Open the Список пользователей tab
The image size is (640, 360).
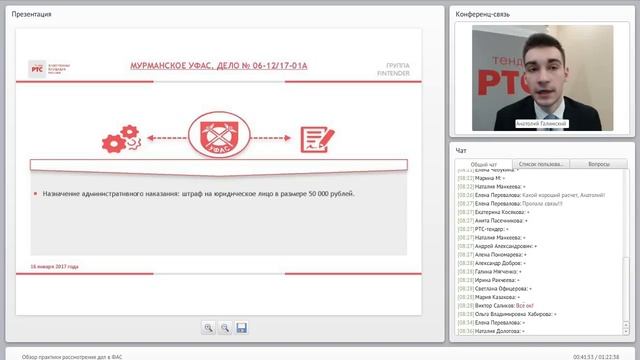tap(541, 164)
